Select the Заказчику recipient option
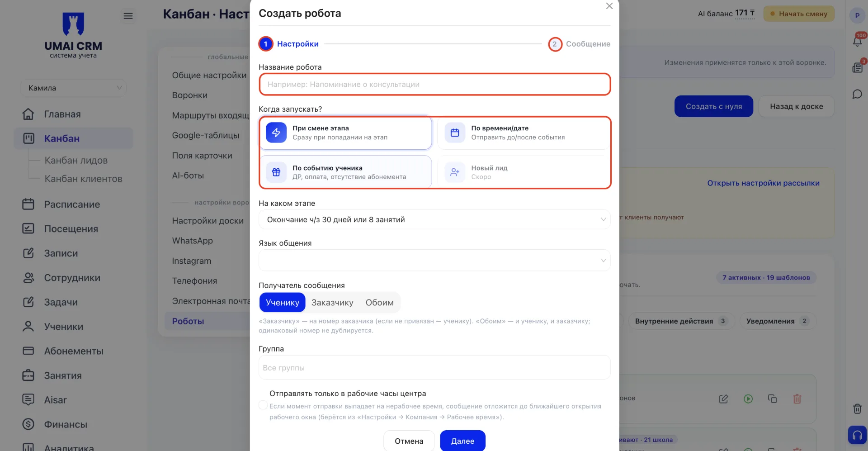 pos(332,303)
